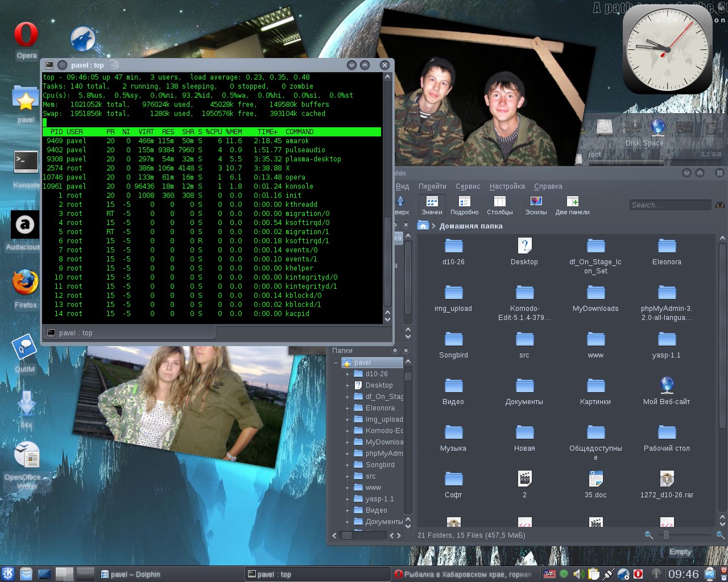
Task: Toggle Две панели split view
Action: (572, 205)
